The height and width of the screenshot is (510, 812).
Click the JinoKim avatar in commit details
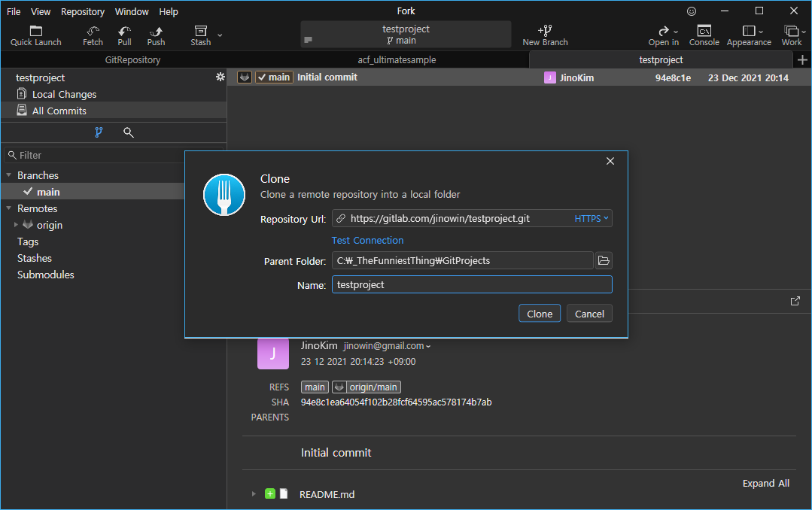(273, 353)
